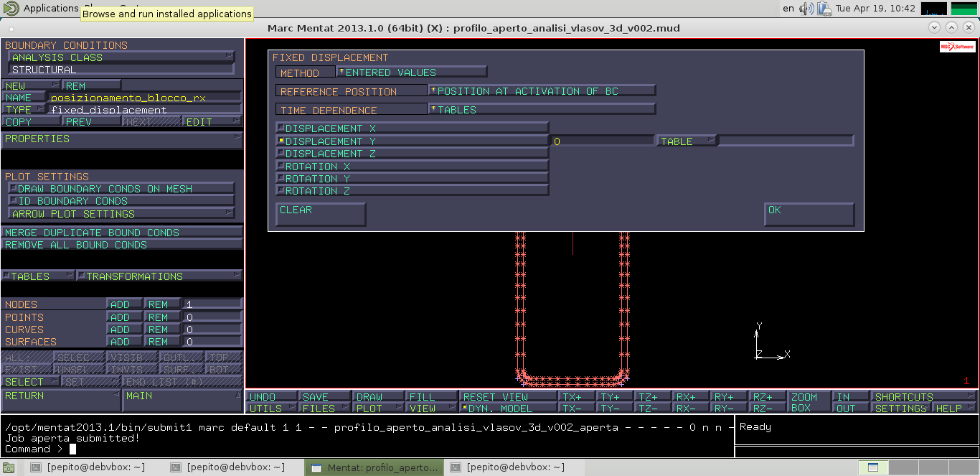Open the SETTINGS menu
This screenshot has height=476, width=980.
coord(901,409)
